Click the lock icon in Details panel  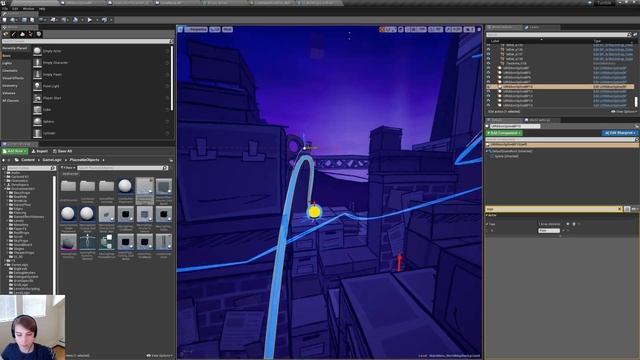637,127
